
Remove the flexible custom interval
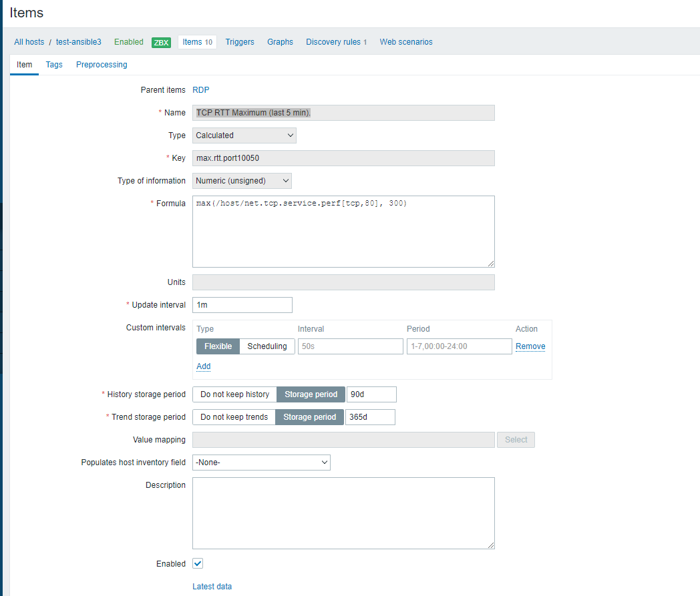point(530,346)
